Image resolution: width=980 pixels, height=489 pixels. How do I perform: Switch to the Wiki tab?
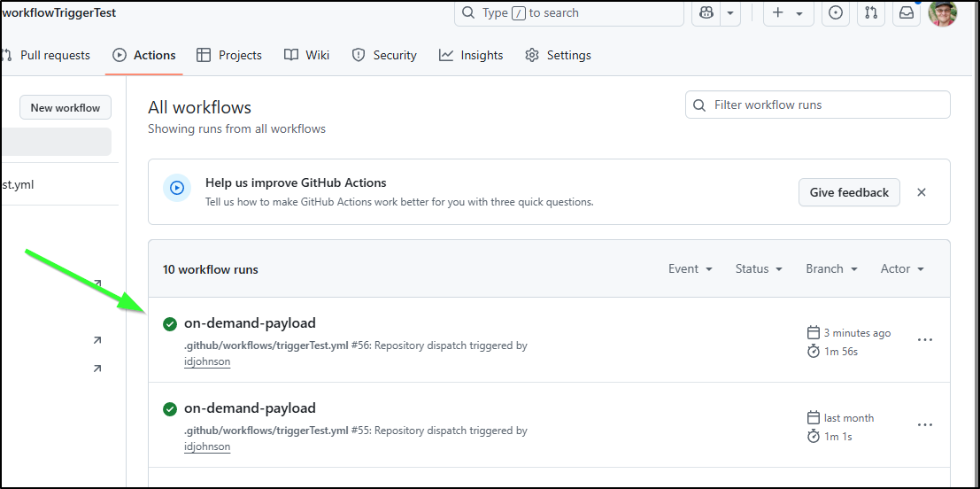[306, 55]
